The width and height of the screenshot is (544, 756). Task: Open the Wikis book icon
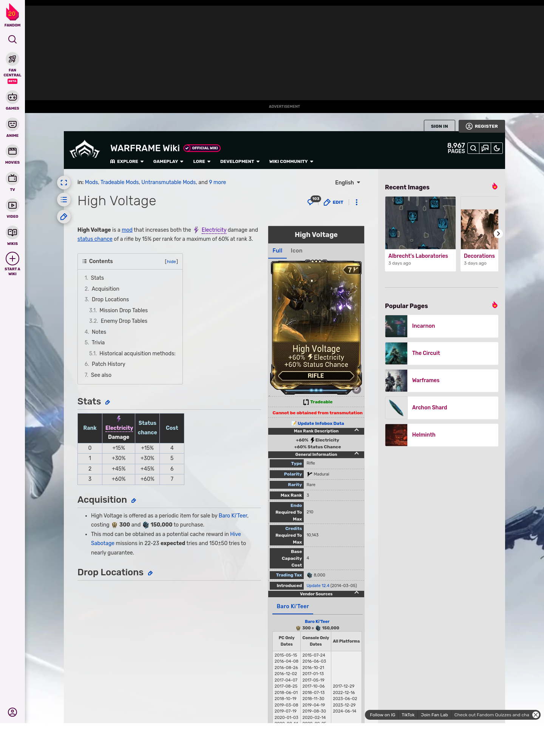pos(12,232)
